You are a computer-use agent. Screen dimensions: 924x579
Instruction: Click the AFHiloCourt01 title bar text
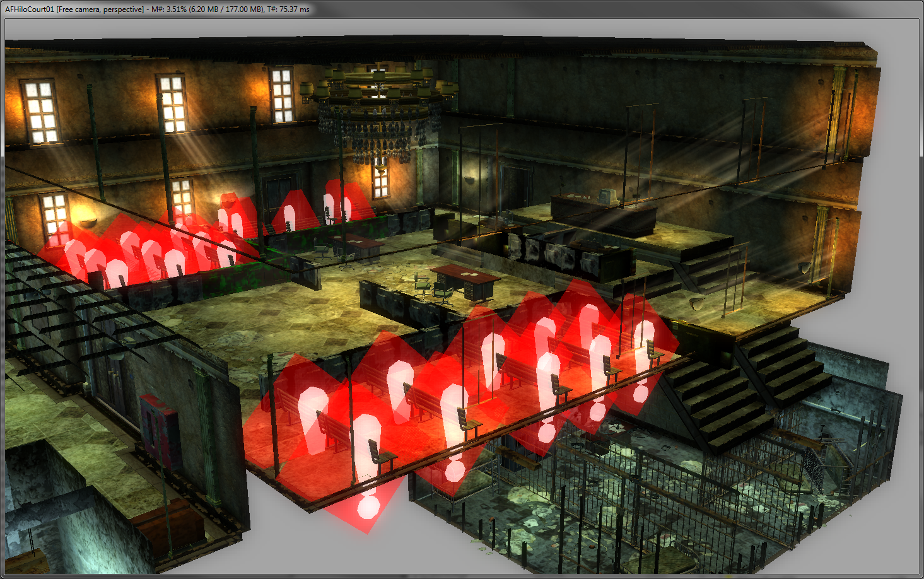click(x=29, y=9)
